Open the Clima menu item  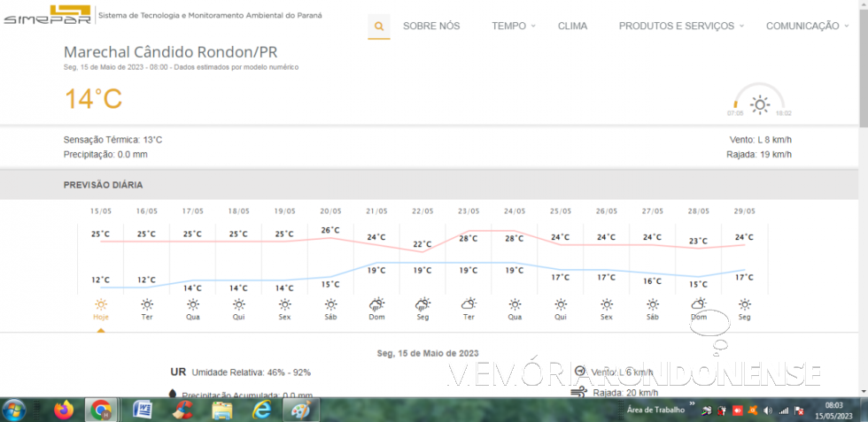pos(572,27)
